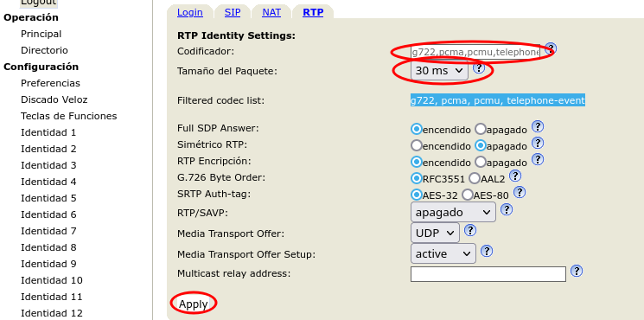Open Tamaño del Paquete 30 ms dropdown
This screenshot has height=320, width=644.
point(439,71)
